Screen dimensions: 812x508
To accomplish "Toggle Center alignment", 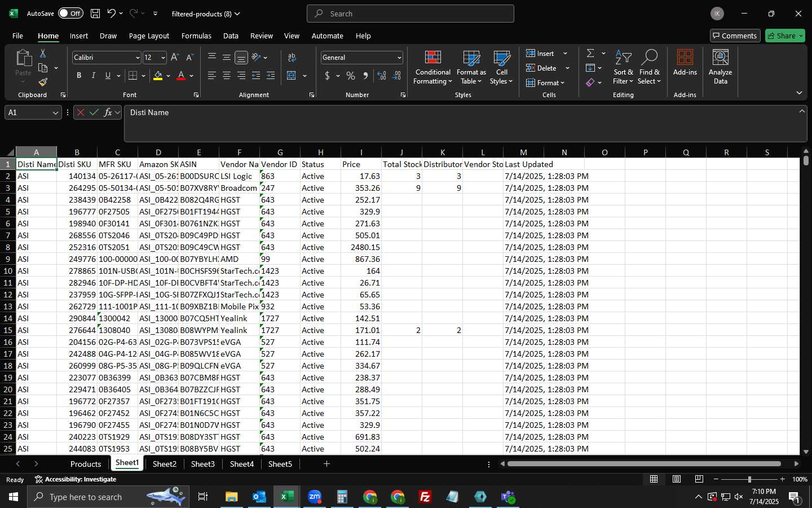I will (227, 76).
